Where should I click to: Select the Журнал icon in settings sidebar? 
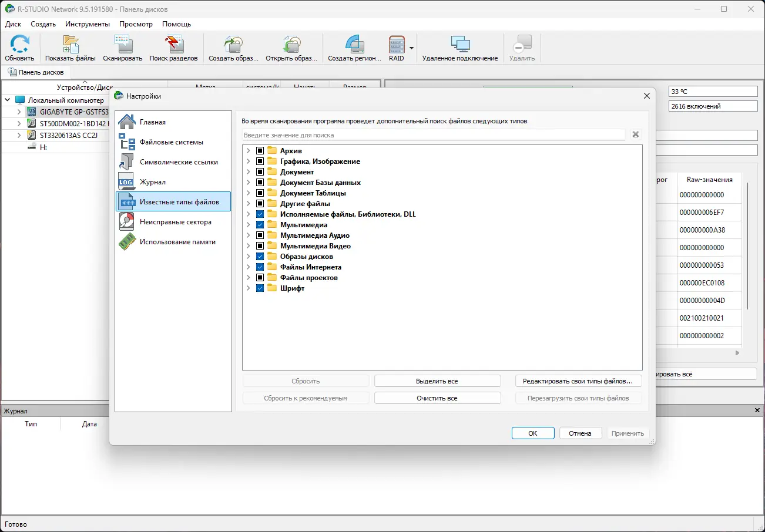[125, 181]
